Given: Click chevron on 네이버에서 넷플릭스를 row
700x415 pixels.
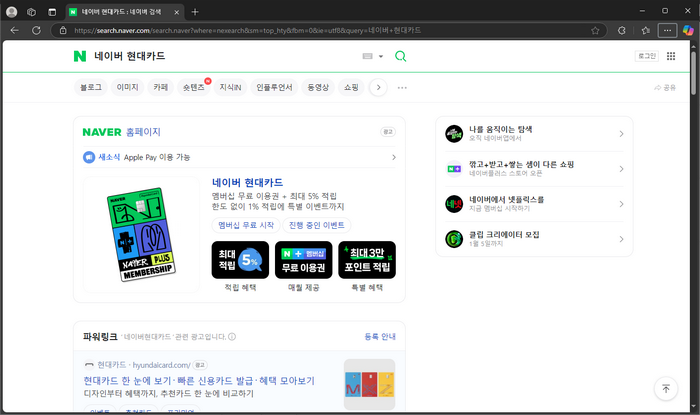Looking at the screenshot, I should point(621,204).
